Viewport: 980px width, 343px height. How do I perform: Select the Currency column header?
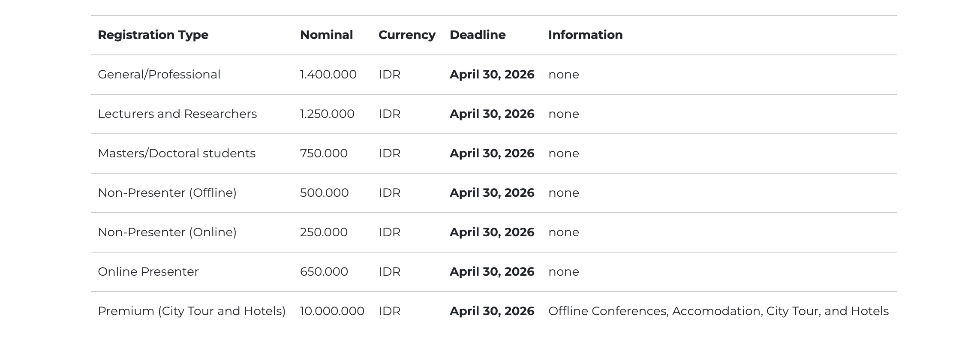point(407,35)
